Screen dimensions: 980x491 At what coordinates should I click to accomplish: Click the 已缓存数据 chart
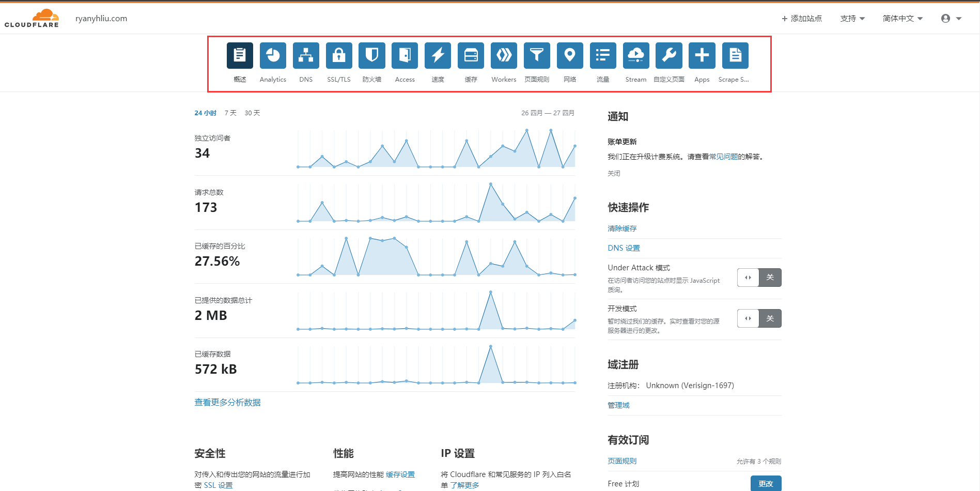coord(436,364)
